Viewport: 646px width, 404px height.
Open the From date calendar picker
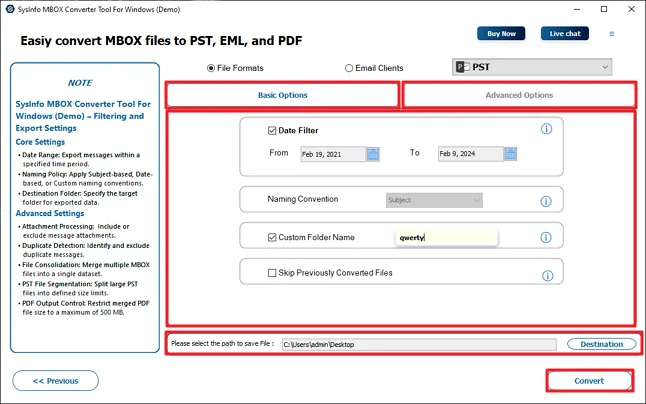373,154
